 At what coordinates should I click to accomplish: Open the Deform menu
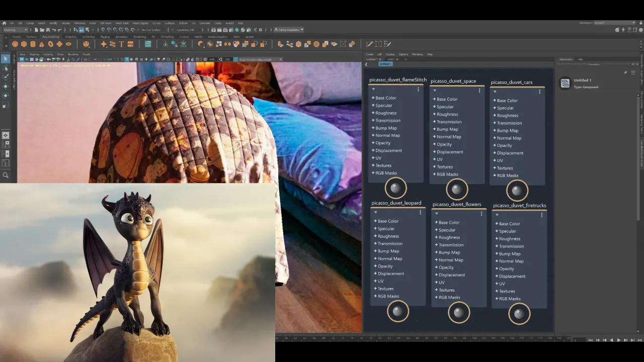click(x=183, y=23)
